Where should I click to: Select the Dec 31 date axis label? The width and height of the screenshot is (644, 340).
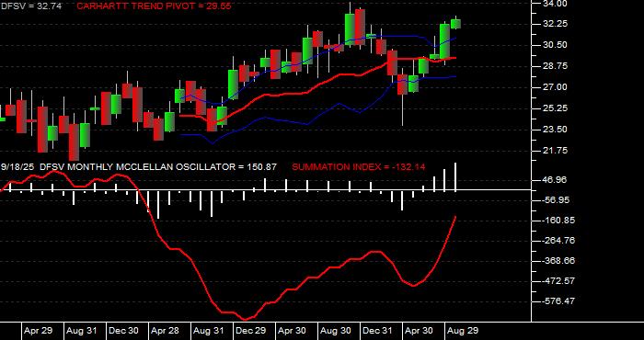click(378, 331)
